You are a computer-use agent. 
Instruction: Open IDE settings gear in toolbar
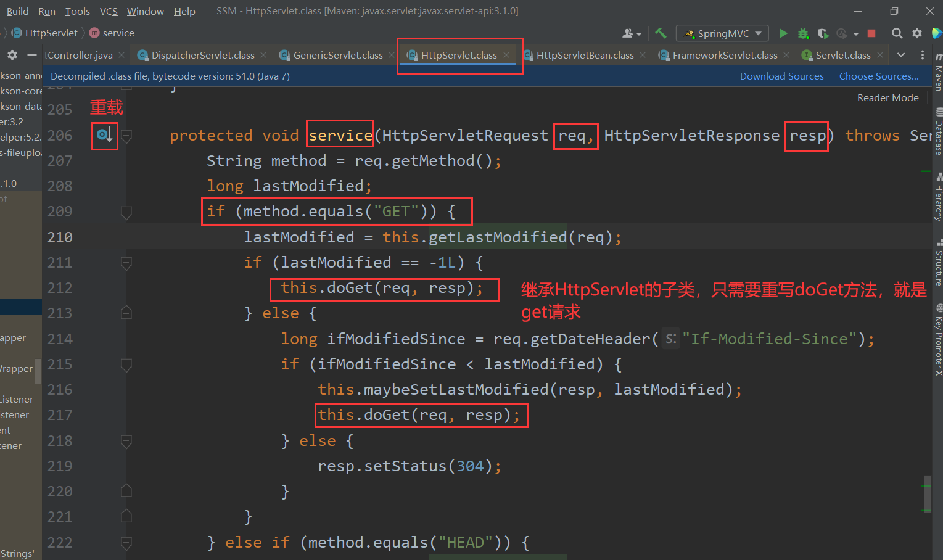click(917, 33)
